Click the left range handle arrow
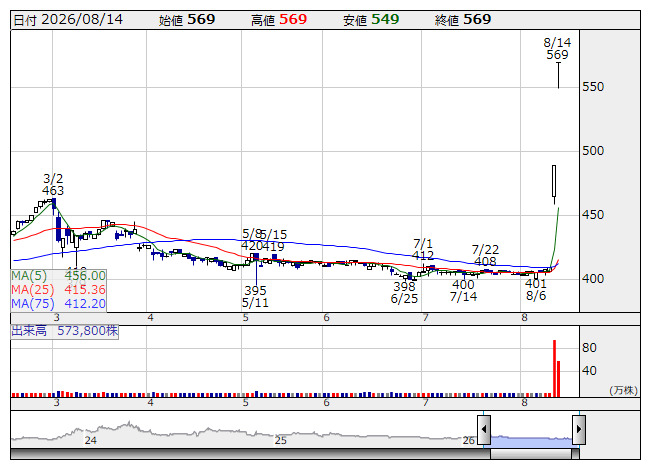 click(484, 430)
